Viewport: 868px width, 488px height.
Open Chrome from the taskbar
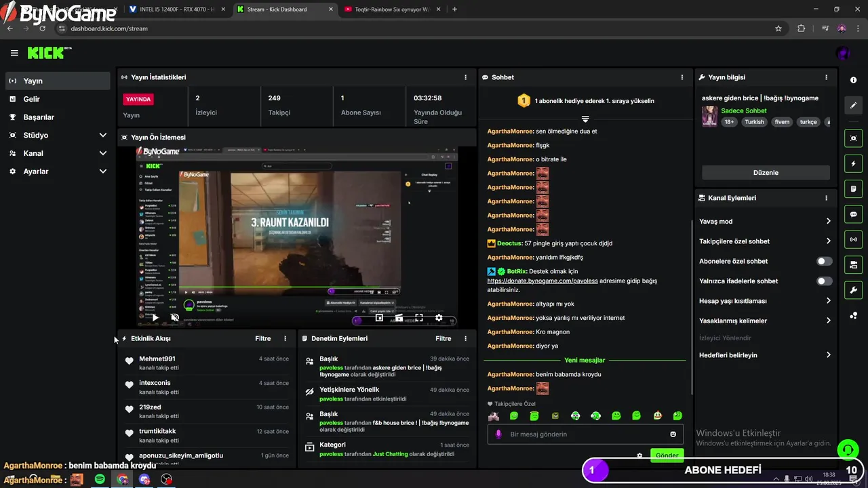122,479
